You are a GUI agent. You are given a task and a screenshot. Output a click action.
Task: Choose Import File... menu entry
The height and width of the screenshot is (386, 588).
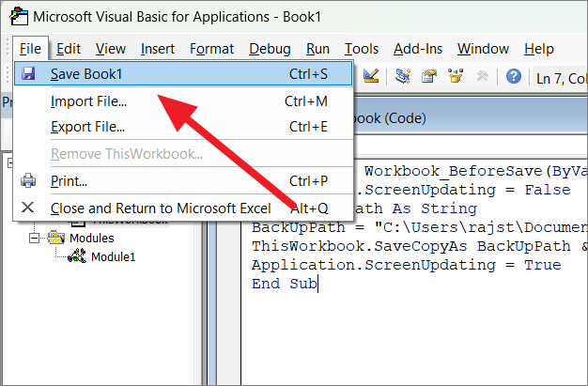coord(183,101)
